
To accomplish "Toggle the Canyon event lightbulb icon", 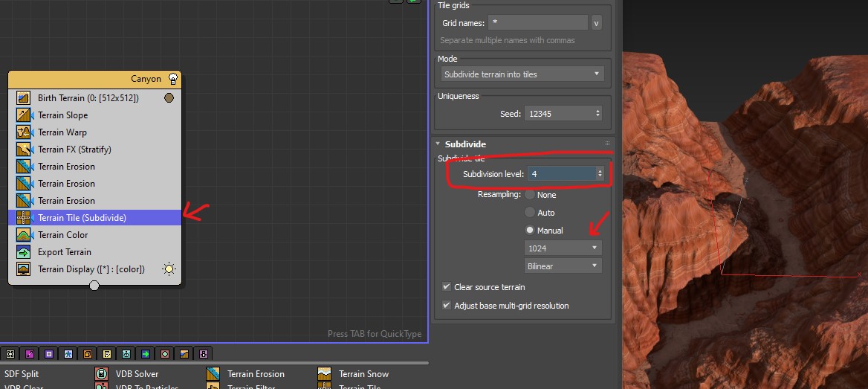I will pos(173,78).
